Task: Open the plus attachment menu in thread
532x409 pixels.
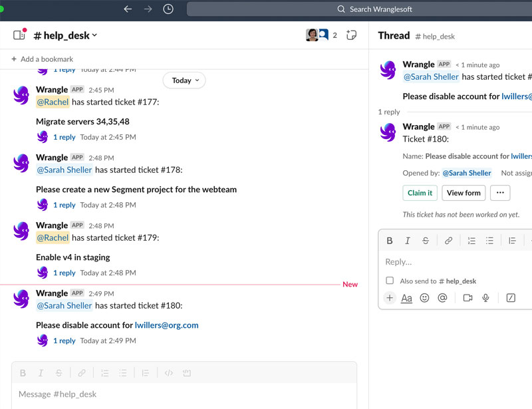Action: (390, 298)
